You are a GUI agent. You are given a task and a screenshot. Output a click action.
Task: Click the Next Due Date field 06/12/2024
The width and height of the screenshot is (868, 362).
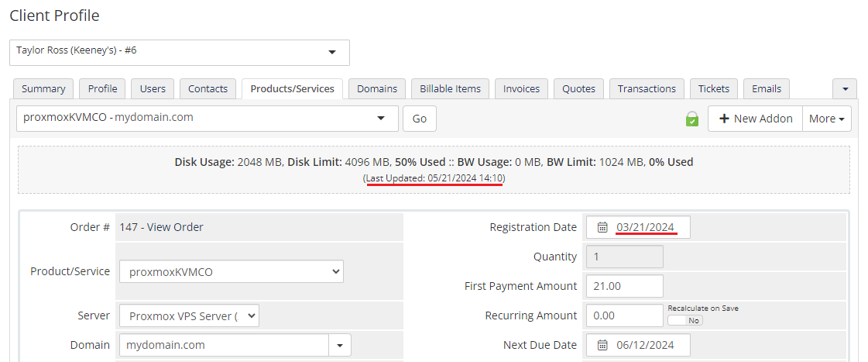pos(638,345)
